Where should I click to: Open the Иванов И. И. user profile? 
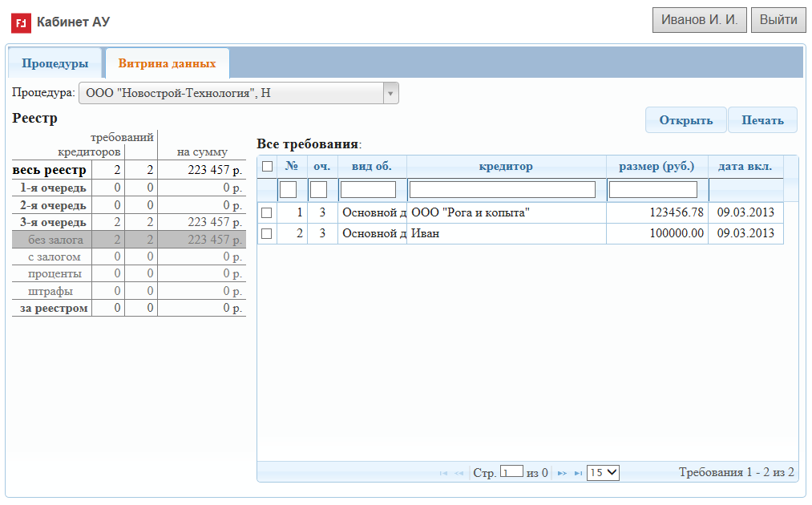coord(700,20)
